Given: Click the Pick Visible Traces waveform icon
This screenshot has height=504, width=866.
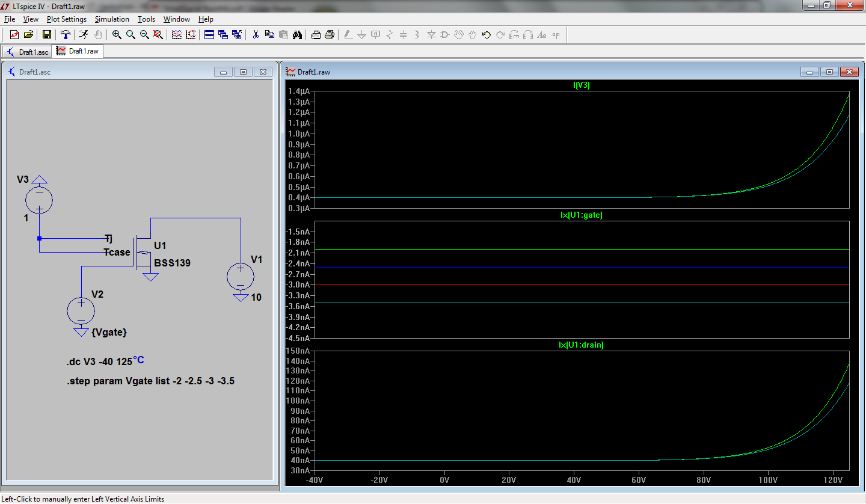Looking at the screenshot, I should pyautogui.click(x=177, y=35).
